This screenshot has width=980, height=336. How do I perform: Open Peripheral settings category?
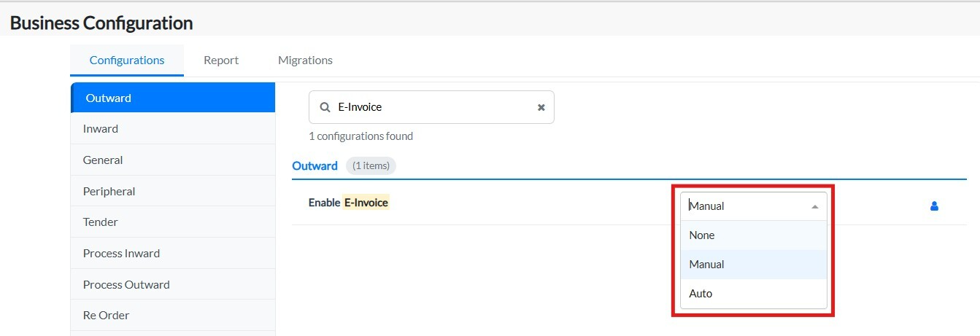109,192
